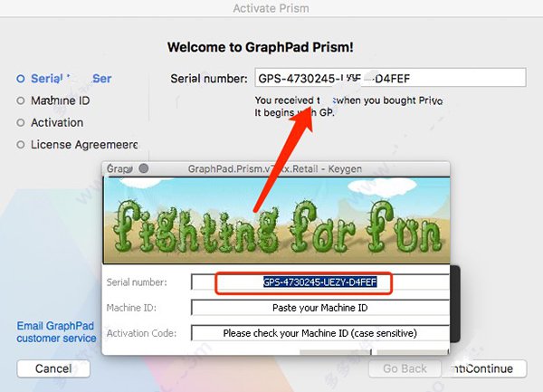Select the License Agreement step radio
This screenshot has width=543, height=392.
point(21,145)
